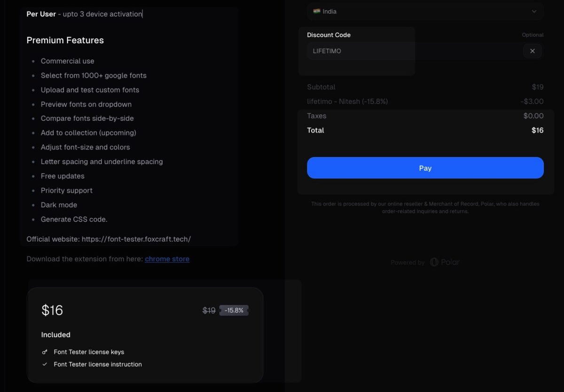This screenshot has width=564, height=392.
Task: Click the -$3.00 discount amount
Action: pos(532,102)
